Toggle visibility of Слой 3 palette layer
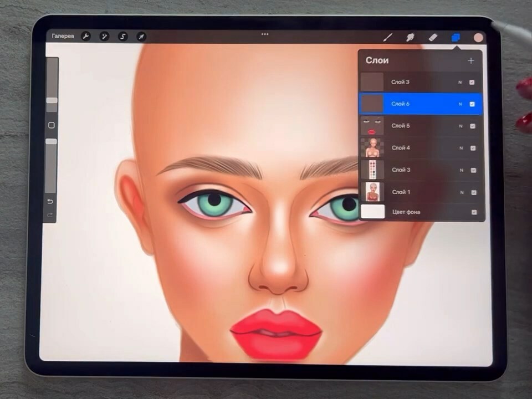Image resolution: width=532 pixels, height=399 pixels. pos(473,170)
